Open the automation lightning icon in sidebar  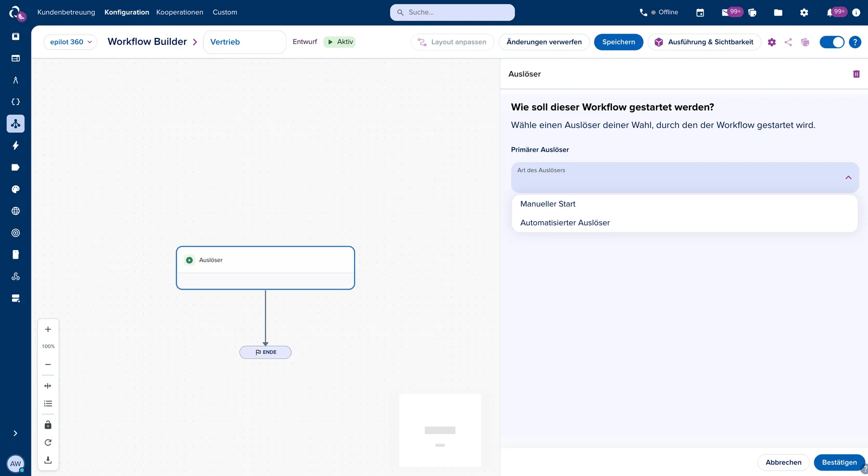pos(16,145)
